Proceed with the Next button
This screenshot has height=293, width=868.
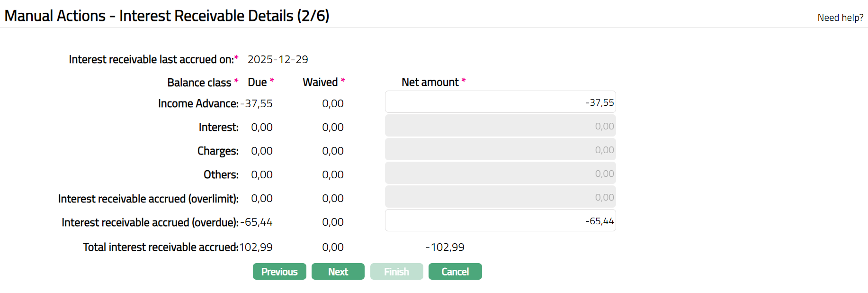coord(338,272)
